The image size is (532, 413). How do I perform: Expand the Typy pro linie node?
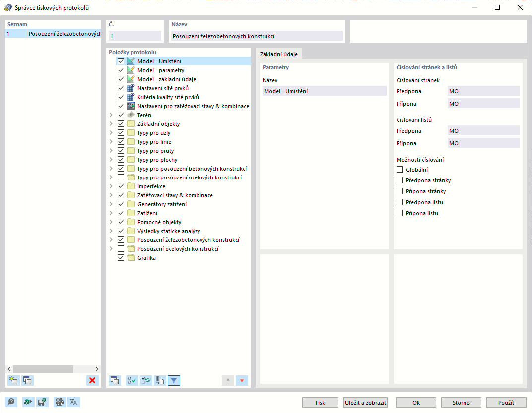tap(111, 142)
